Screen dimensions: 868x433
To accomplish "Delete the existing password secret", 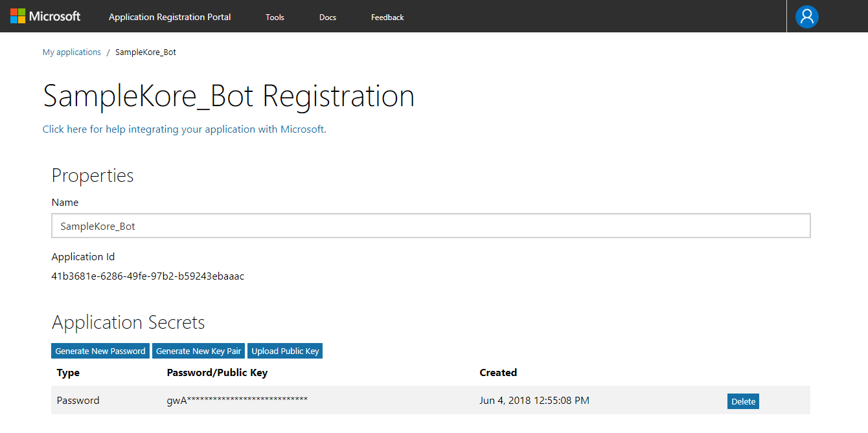I will [x=743, y=401].
